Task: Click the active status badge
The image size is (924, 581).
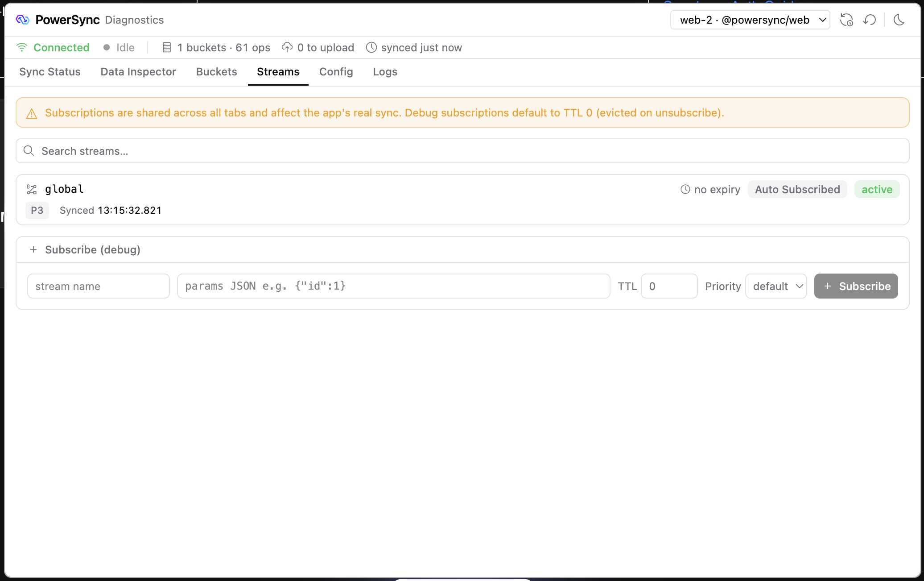Action: point(877,189)
